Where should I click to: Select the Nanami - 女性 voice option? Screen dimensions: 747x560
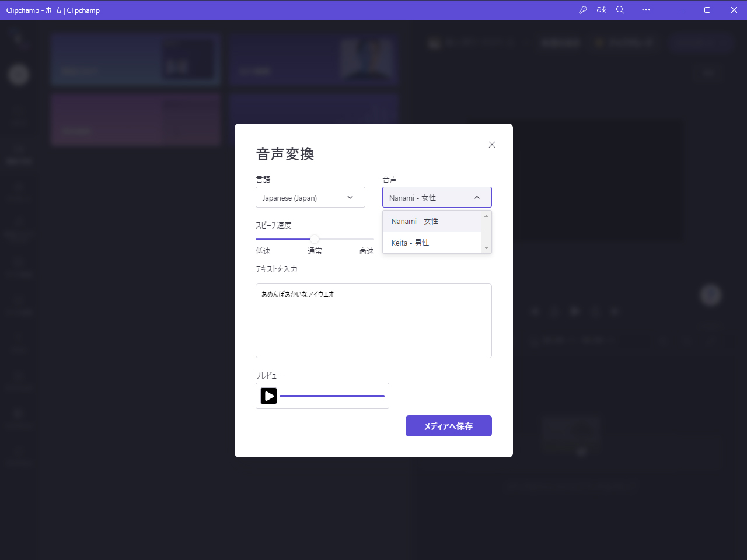[432, 221]
